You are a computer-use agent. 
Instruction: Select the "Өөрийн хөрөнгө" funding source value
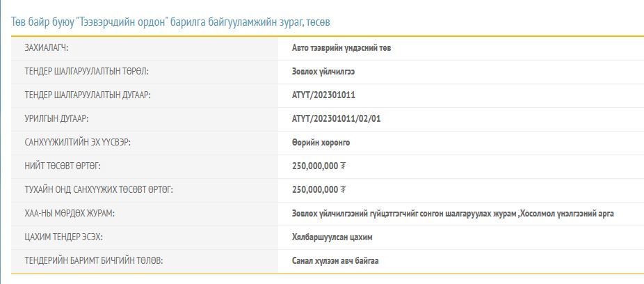[321, 143]
